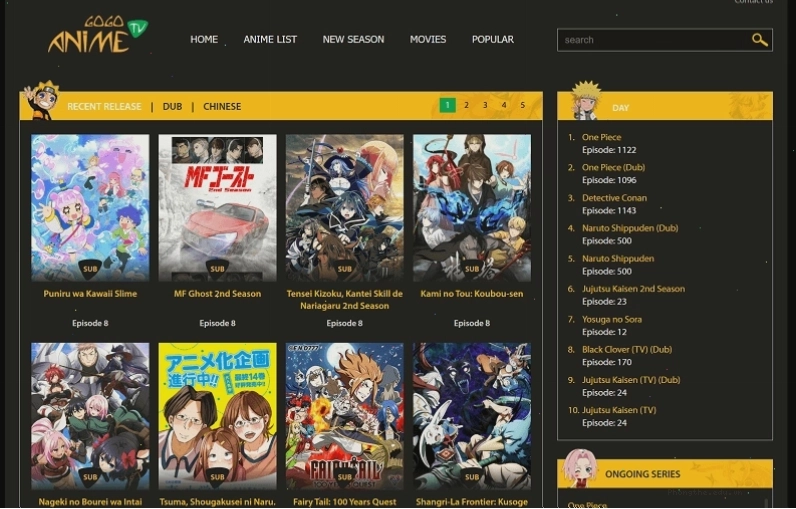Go to pagination page 1
This screenshot has height=509, width=796.
click(x=447, y=105)
